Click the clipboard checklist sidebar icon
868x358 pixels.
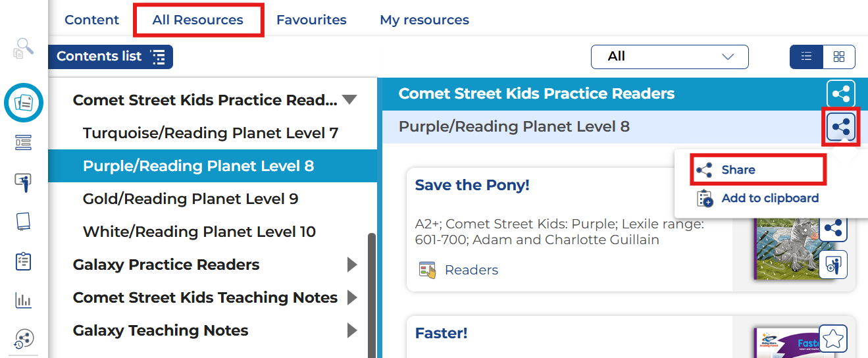tap(24, 261)
